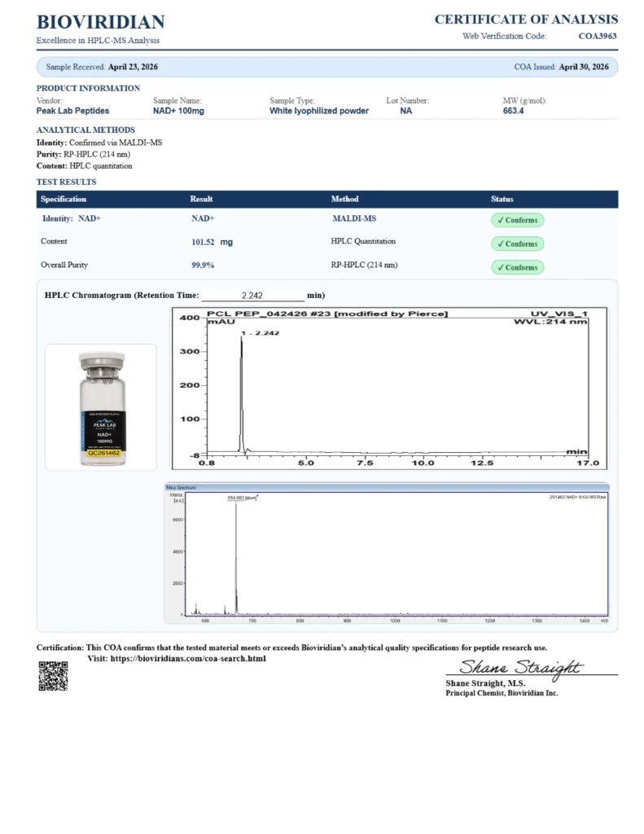Screen dimensions: 644x834
Task: Click the Overall Purity Conforms badge
Action: [x=517, y=267]
